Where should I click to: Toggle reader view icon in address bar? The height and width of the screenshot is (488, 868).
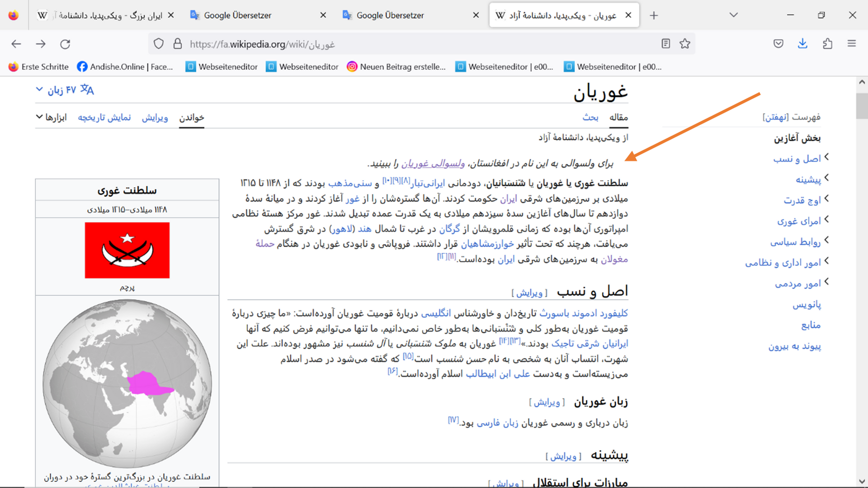(665, 44)
